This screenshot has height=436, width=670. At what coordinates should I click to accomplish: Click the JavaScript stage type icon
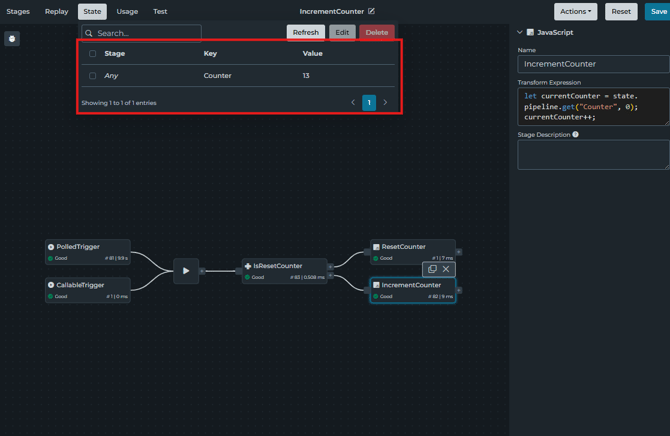click(530, 32)
